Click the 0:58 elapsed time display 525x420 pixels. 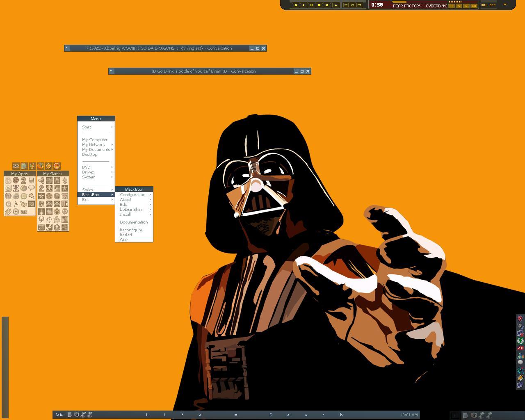pos(377,5)
